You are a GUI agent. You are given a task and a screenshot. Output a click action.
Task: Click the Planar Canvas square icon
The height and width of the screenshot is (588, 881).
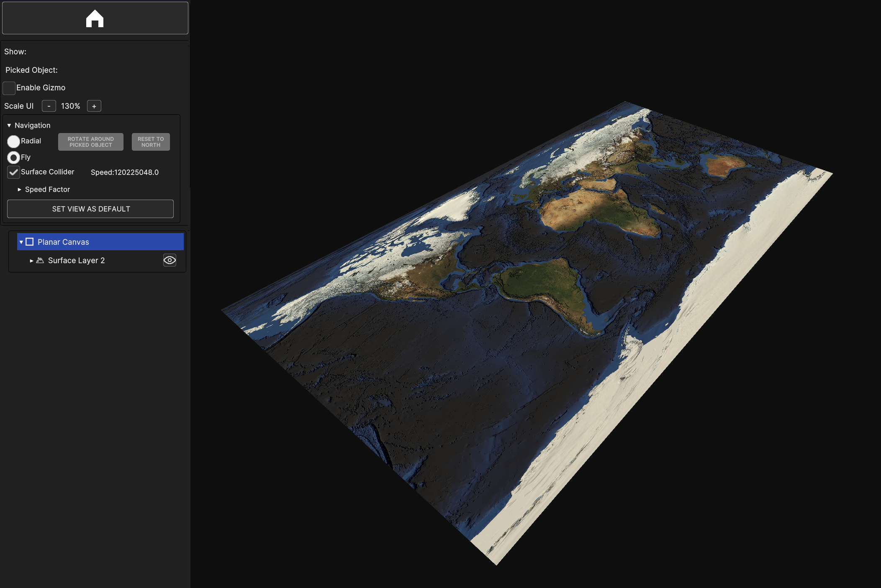coord(30,242)
